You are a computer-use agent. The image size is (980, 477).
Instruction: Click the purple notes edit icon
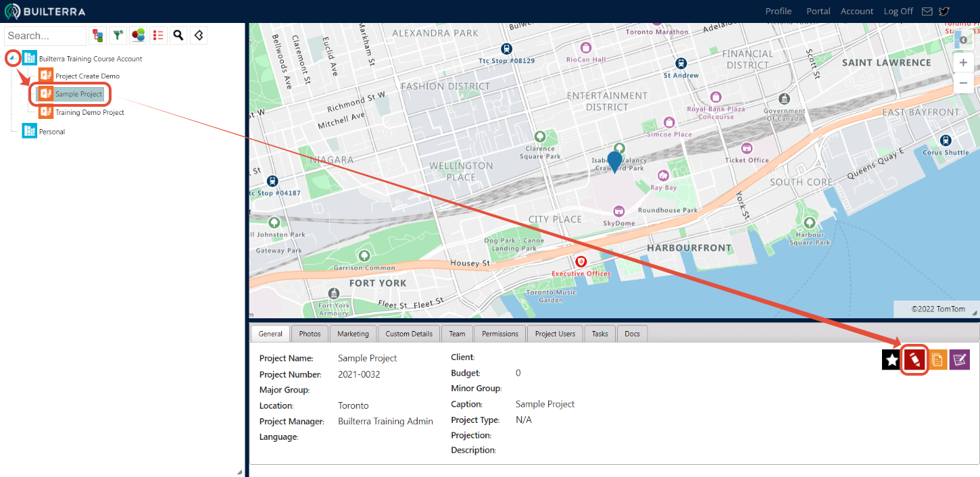(960, 360)
